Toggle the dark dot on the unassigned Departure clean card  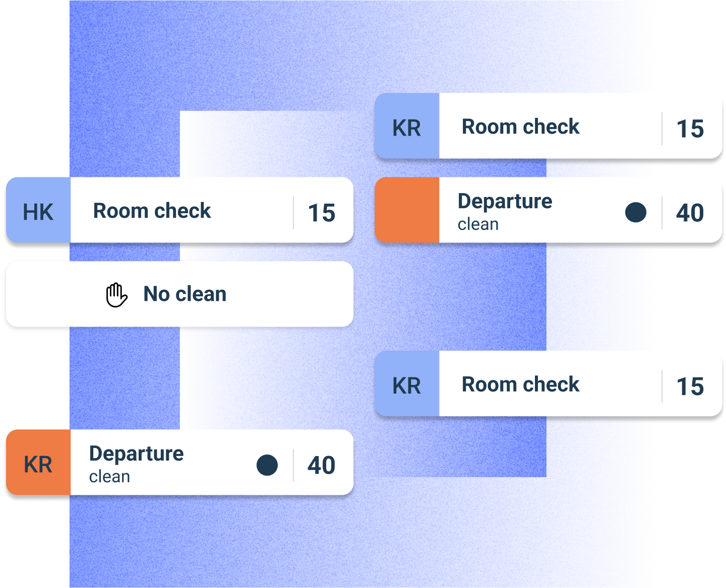coord(635,212)
